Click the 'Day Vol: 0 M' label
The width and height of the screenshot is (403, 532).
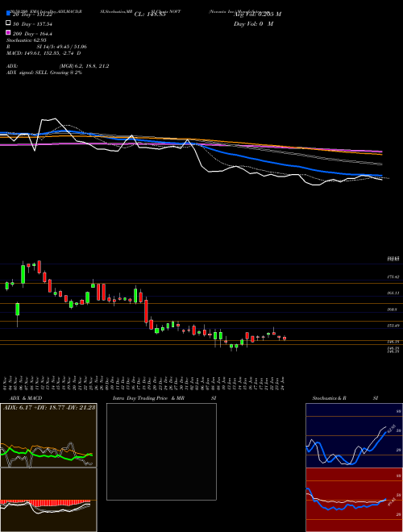pyautogui.click(x=253, y=23)
